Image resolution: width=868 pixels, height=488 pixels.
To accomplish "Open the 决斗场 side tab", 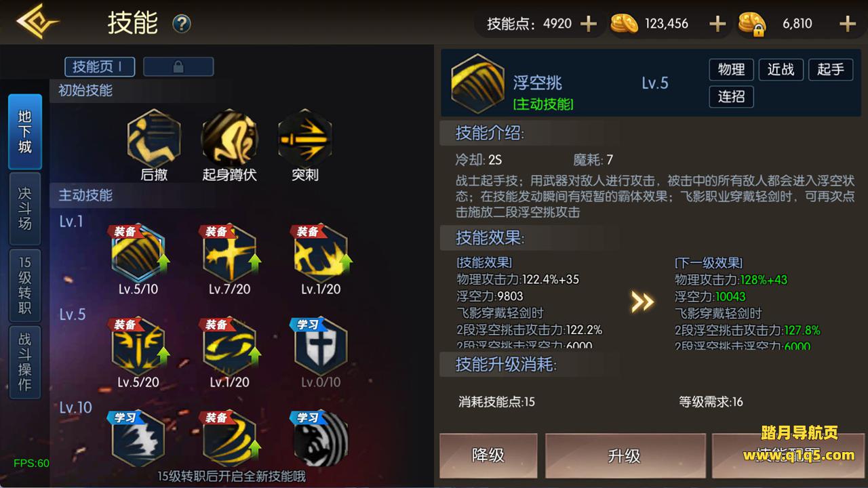I will (x=25, y=209).
